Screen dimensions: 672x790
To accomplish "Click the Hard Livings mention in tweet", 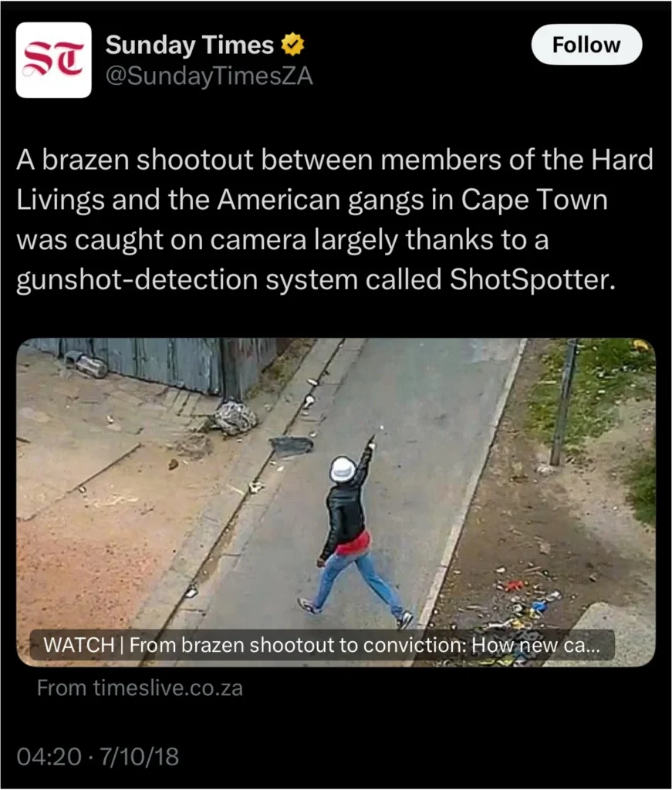I will pos(335,179).
